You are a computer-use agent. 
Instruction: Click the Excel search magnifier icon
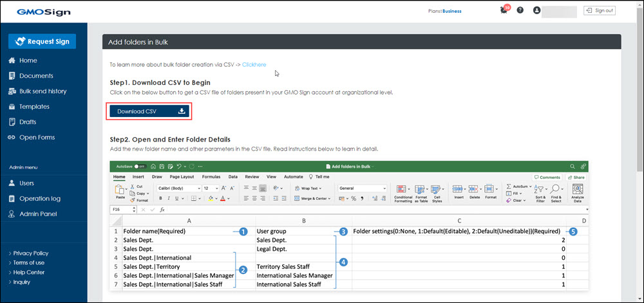coord(572,167)
